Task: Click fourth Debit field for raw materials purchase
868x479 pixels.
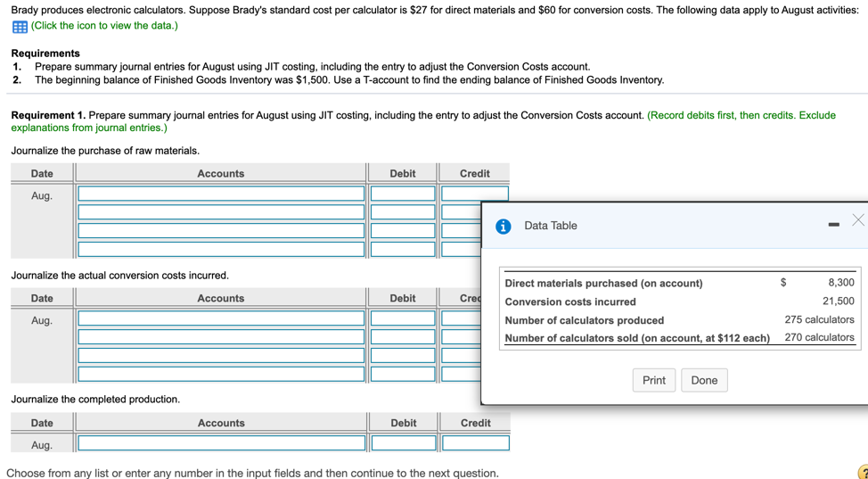Action: [x=403, y=249]
